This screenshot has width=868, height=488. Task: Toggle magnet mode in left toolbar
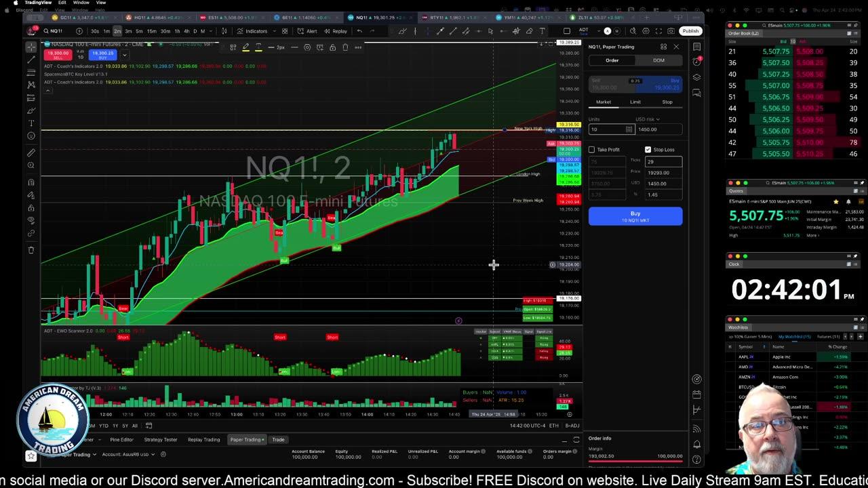click(31, 182)
